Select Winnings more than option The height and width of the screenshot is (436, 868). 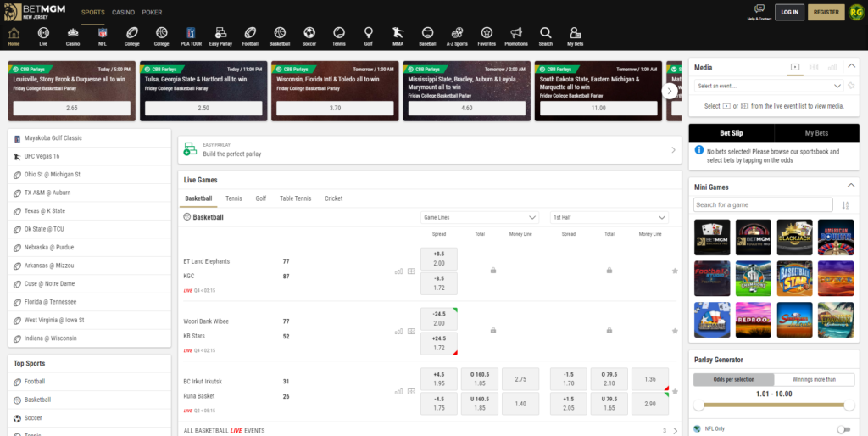tap(814, 379)
